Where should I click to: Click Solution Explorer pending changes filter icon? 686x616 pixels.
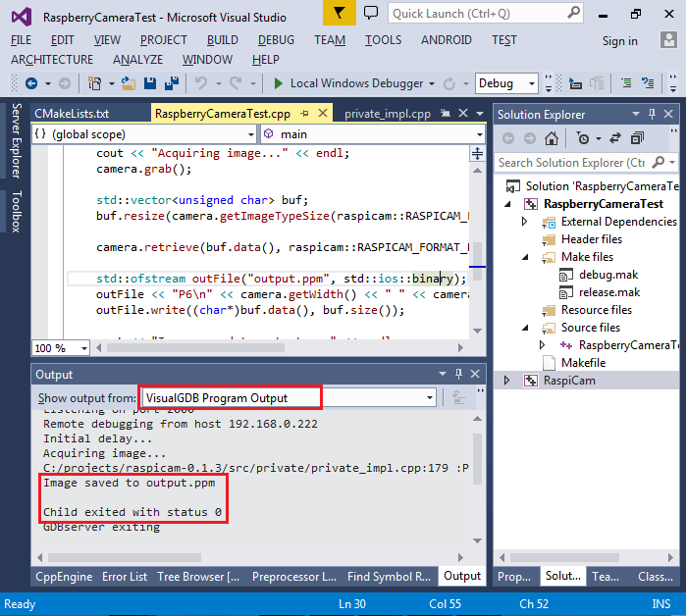pos(583,138)
